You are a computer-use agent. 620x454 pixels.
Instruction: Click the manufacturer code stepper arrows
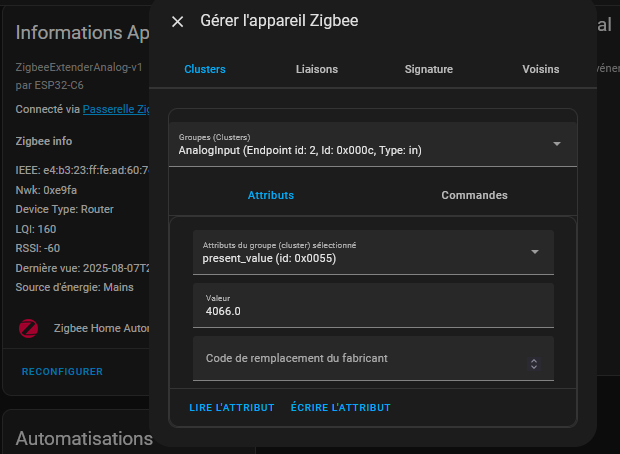coord(533,364)
